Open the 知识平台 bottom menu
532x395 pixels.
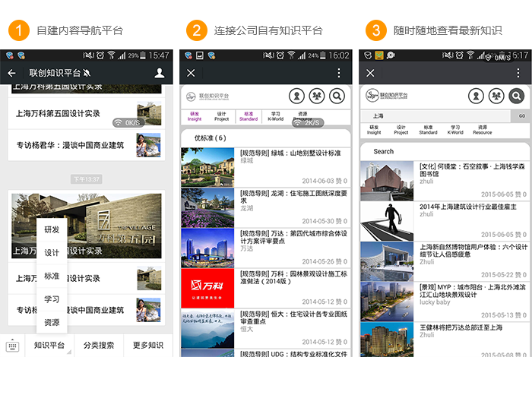point(49,345)
